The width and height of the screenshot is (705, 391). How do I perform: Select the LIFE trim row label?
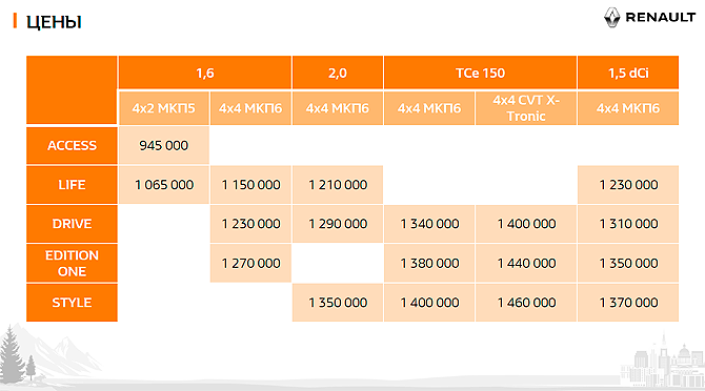click(72, 185)
